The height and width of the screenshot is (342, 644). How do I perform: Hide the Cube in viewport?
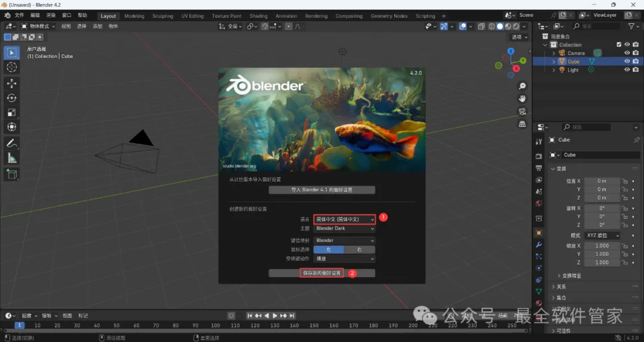click(627, 61)
